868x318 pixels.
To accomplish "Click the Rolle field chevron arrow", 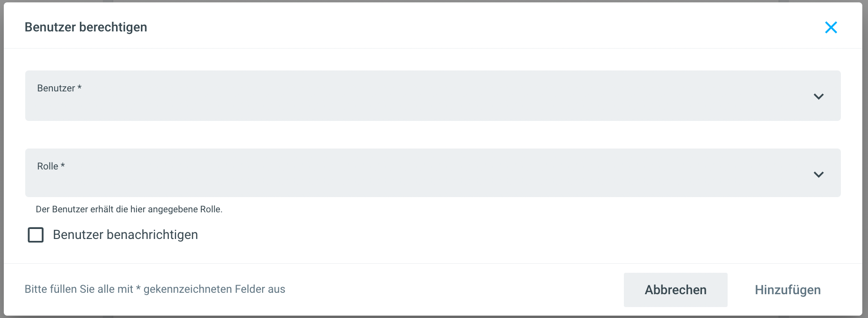I will click(x=818, y=175).
